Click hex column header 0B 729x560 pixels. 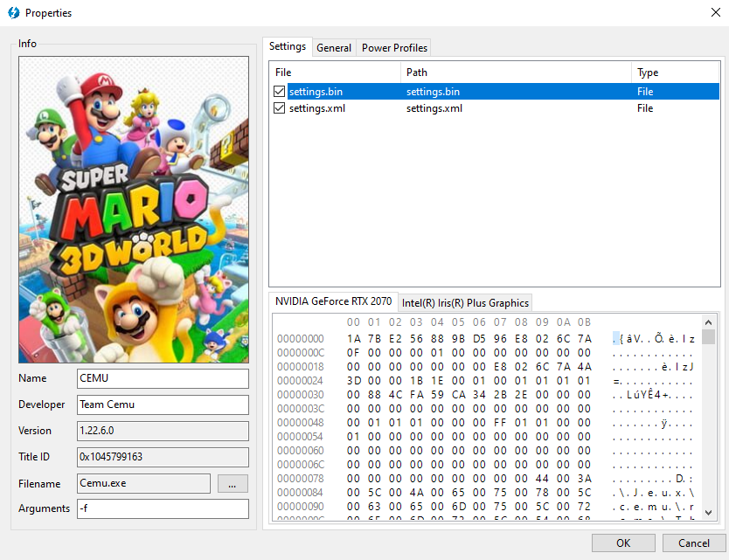(x=584, y=322)
